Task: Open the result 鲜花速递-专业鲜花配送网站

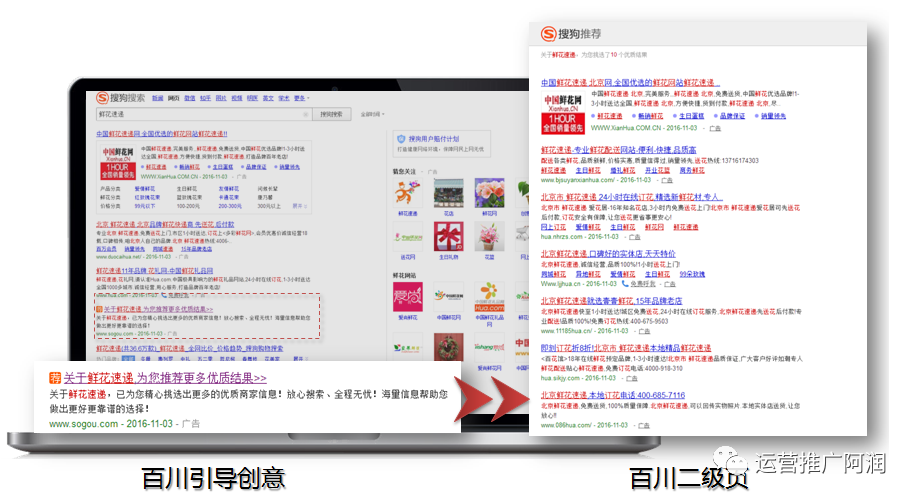Action: [618, 150]
